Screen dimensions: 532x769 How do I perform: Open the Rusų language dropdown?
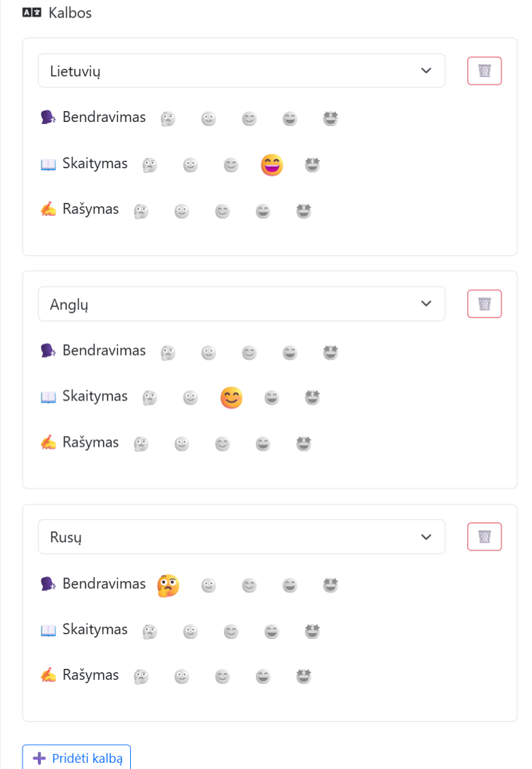[x=242, y=537]
